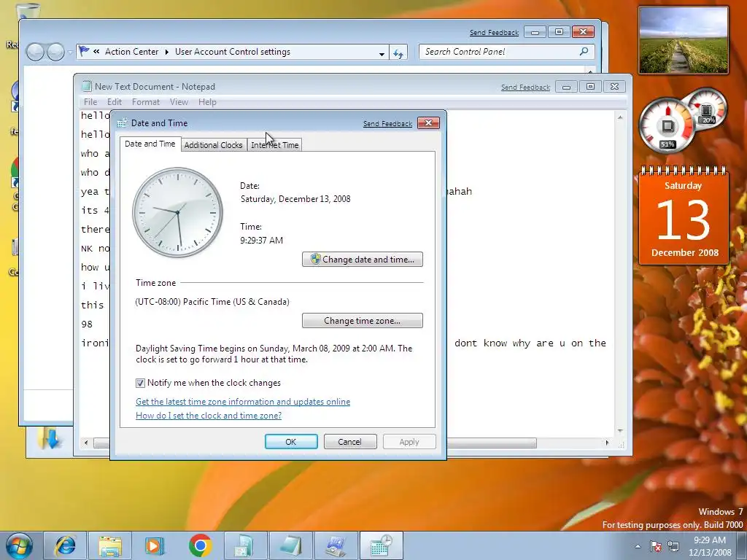Launch Internet Explorer from the taskbar

[65, 545]
